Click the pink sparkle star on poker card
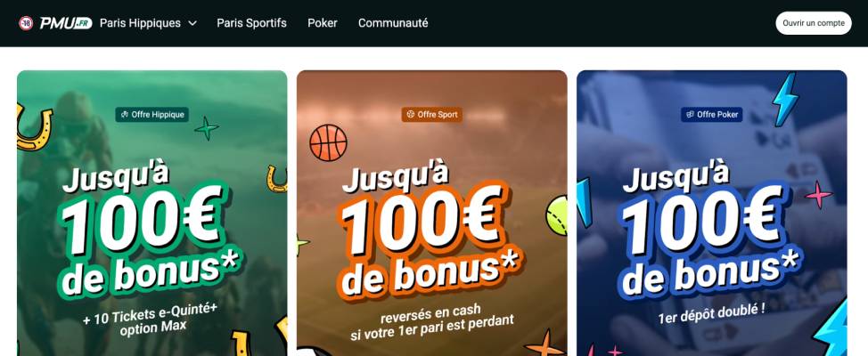Viewport: 868px width, 356px height. 819,195
